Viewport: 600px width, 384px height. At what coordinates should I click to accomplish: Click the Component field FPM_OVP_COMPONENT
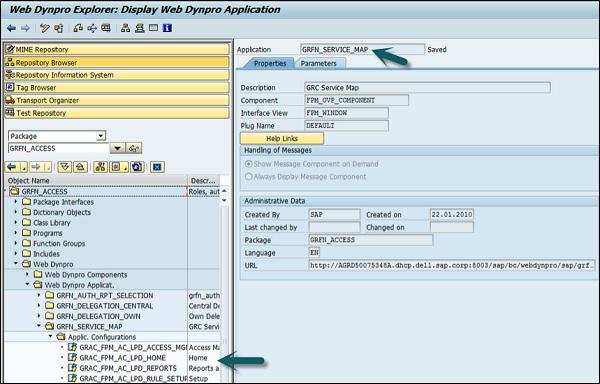357,100
